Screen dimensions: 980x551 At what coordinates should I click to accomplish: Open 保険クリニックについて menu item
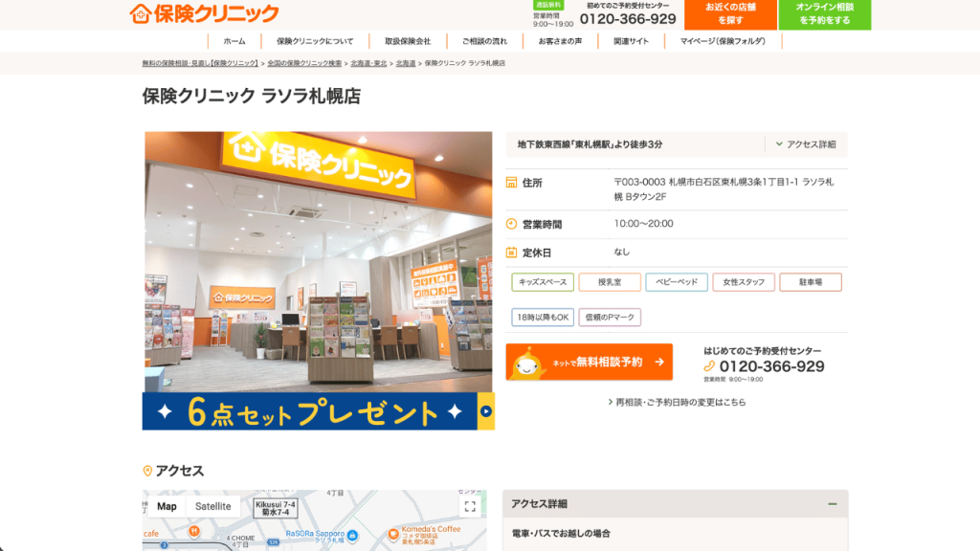click(x=315, y=41)
